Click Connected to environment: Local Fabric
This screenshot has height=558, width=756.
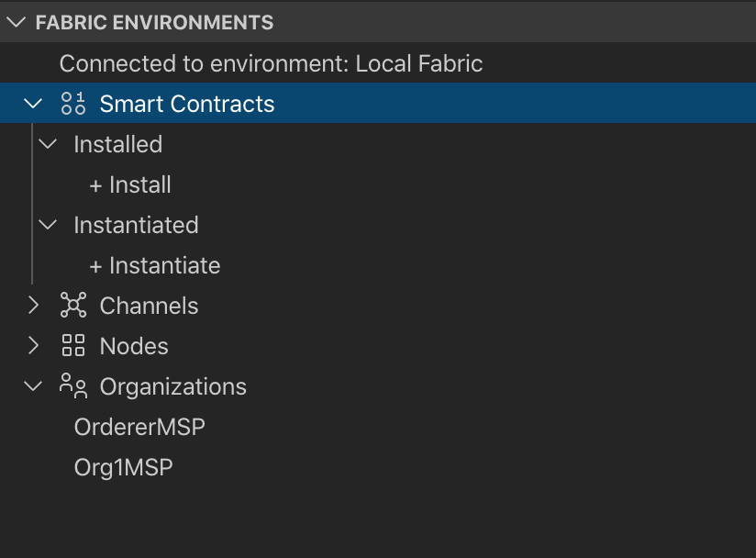point(271,63)
